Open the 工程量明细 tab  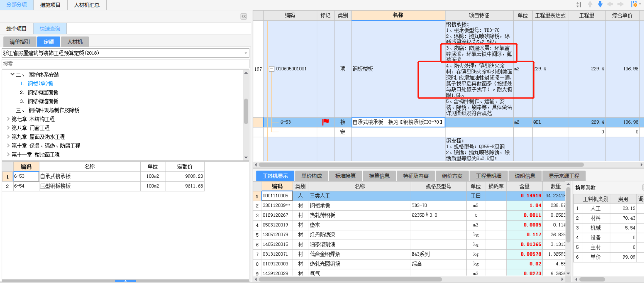tap(488, 176)
